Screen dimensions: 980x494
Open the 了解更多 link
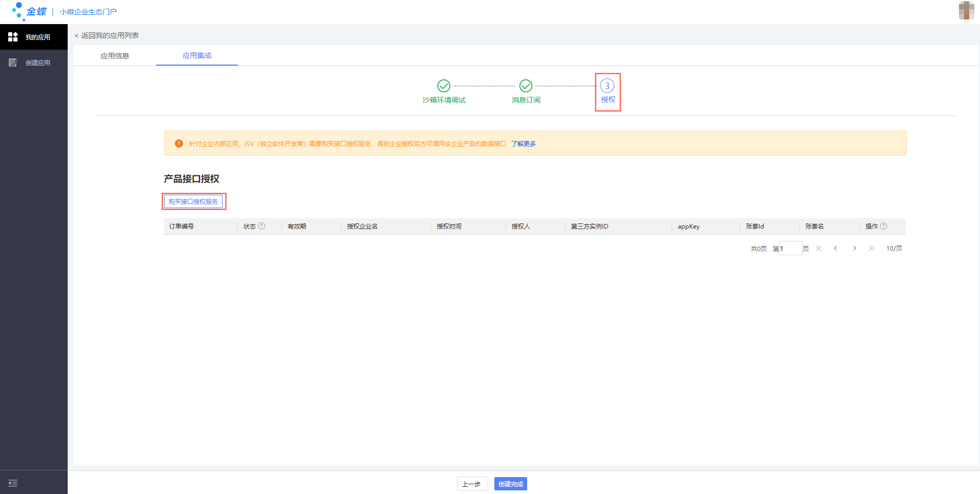pos(523,143)
